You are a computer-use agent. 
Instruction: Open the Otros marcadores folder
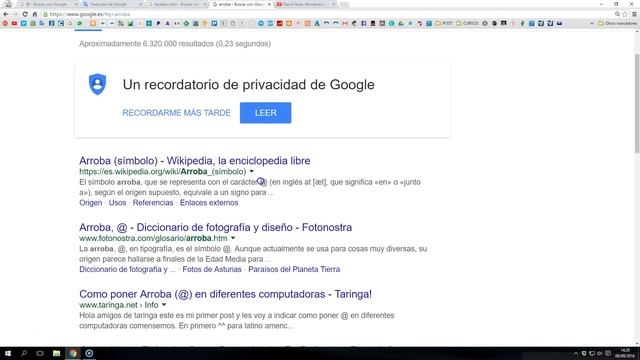pyautogui.click(x=618, y=23)
